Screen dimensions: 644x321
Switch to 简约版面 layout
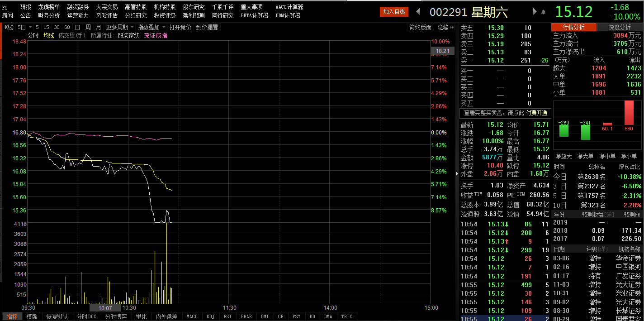click(x=420, y=27)
